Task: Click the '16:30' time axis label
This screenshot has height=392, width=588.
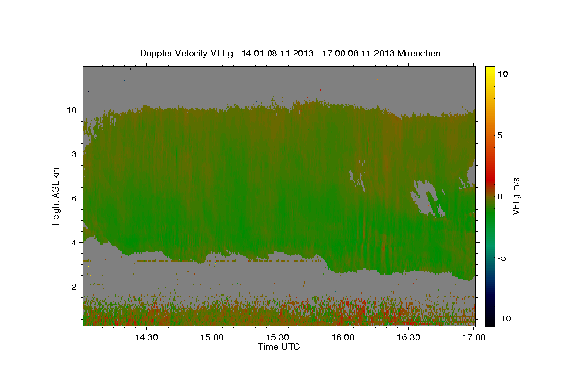Action: pos(409,338)
